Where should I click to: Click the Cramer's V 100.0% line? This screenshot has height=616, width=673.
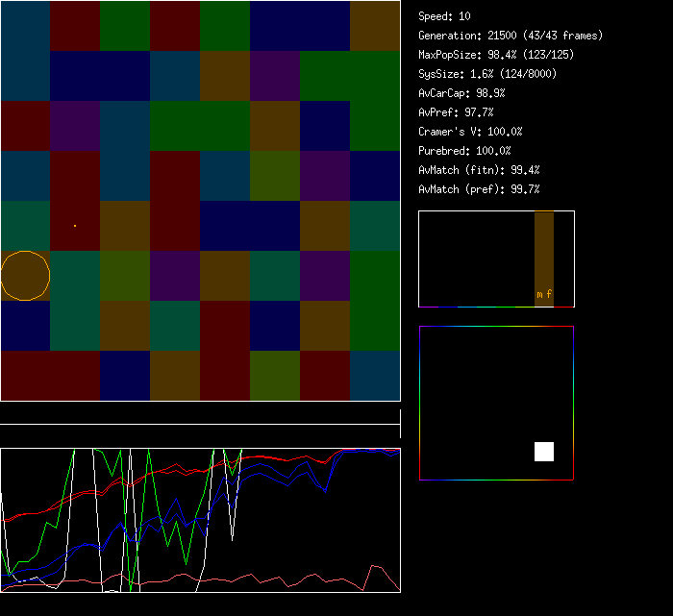click(x=471, y=132)
